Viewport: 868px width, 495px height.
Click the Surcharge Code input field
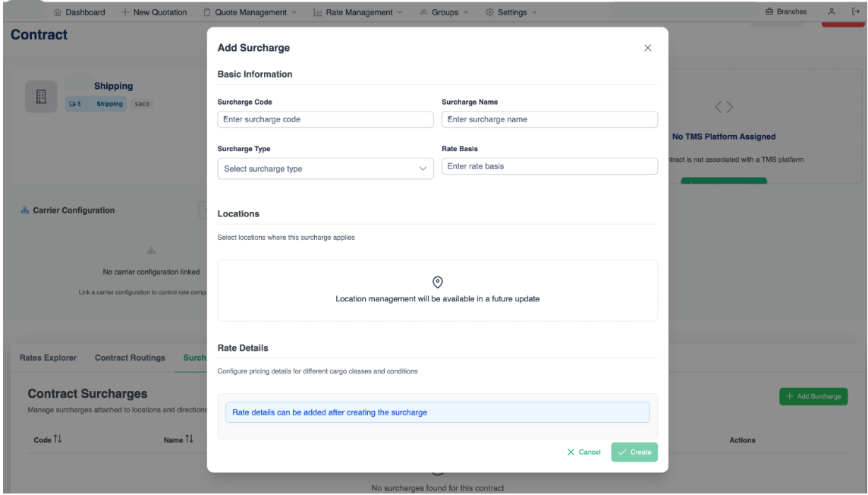pos(325,119)
